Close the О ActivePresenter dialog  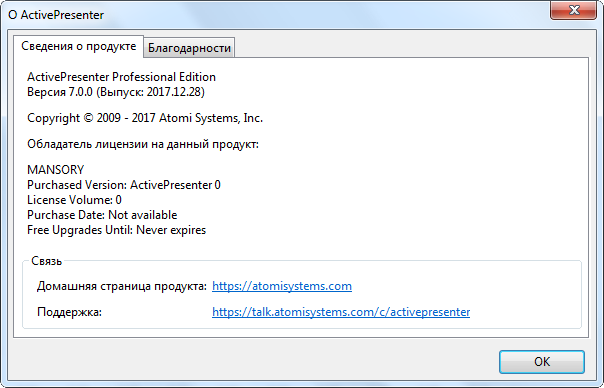coord(574,10)
